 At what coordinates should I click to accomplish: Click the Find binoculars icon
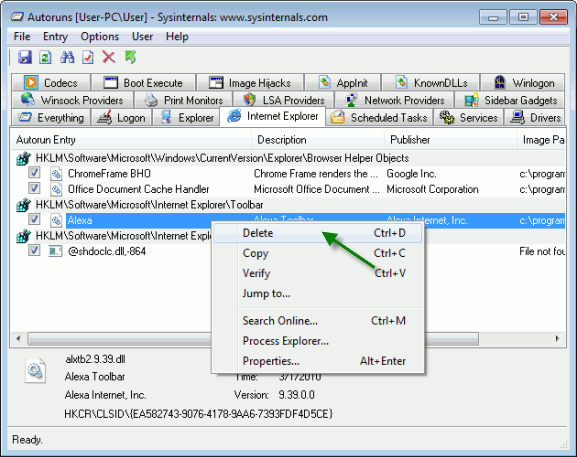pos(67,57)
